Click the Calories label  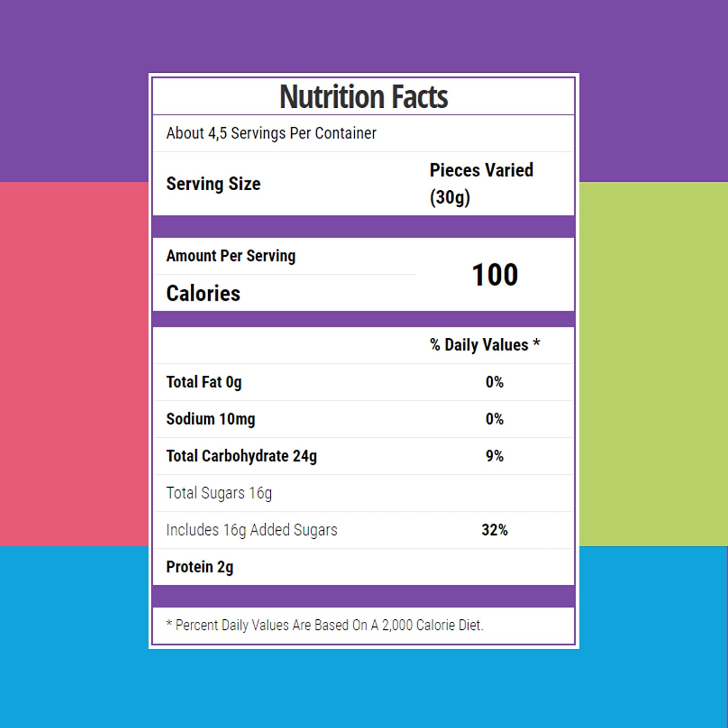[x=203, y=293]
